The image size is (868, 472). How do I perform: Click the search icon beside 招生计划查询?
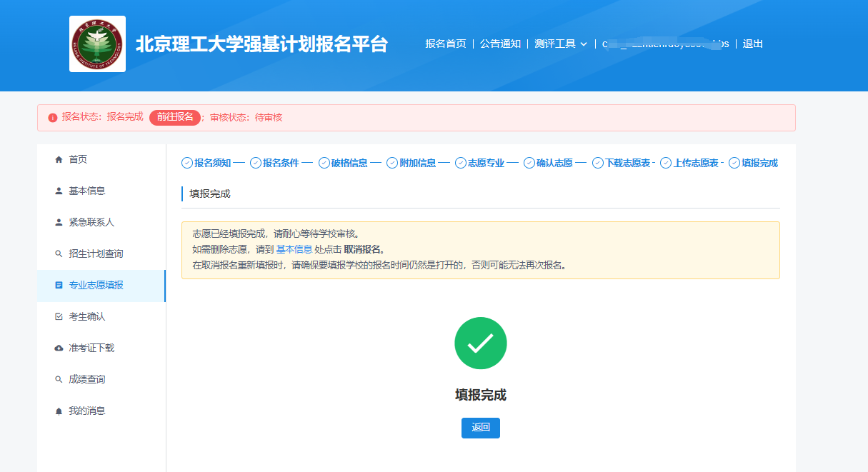coord(59,253)
